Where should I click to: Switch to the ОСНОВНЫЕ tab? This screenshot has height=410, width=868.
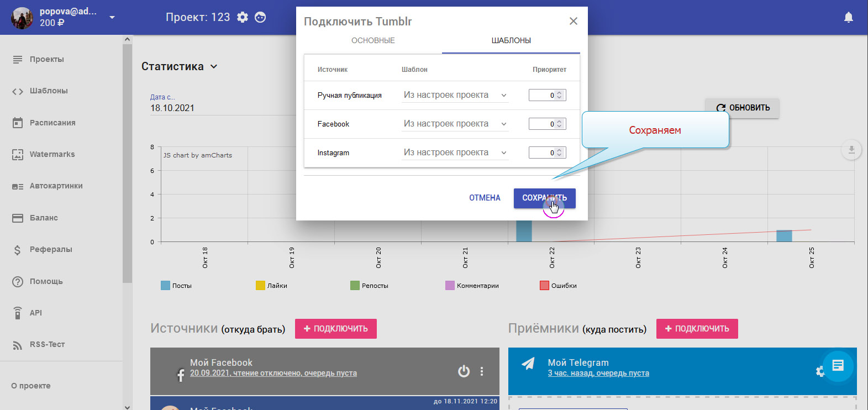click(373, 40)
